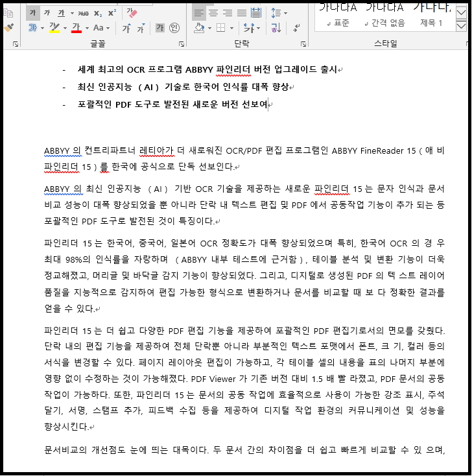Open the clipboard pane launcher

[16, 44]
